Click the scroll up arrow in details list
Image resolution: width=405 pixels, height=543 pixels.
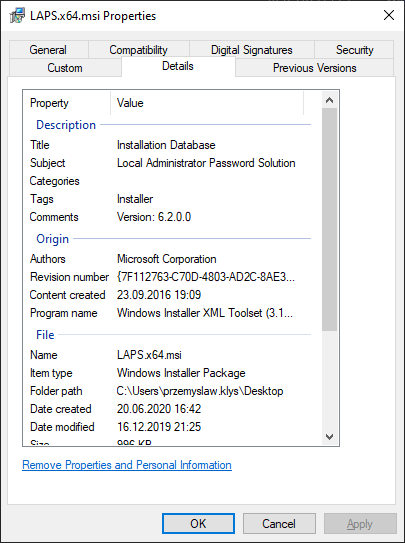pyautogui.click(x=330, y=100)
